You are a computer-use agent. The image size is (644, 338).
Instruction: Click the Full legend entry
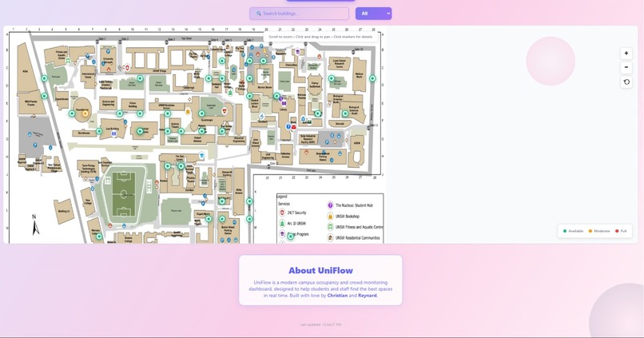pos(621,231)
